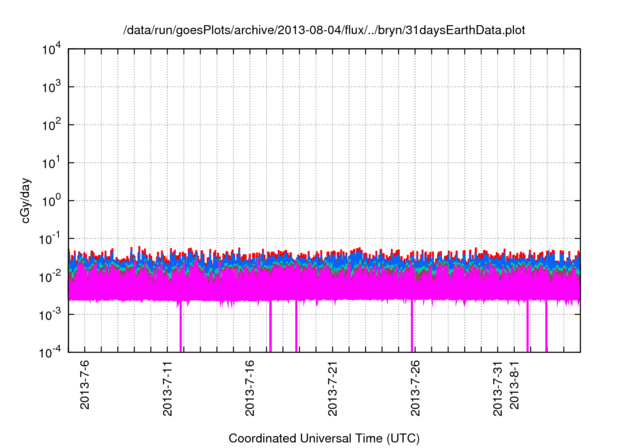The image size is (640, 448).
Task: Click the 10^-1 y-axis tick label
Action: [50, 239]
